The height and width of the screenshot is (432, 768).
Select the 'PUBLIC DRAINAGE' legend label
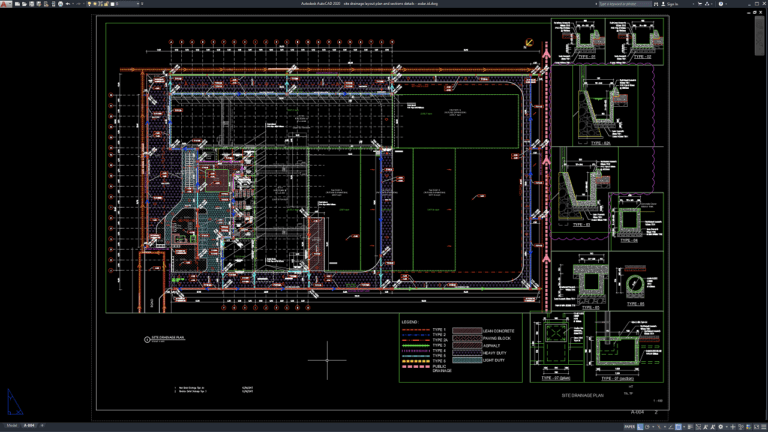(440, 368)
